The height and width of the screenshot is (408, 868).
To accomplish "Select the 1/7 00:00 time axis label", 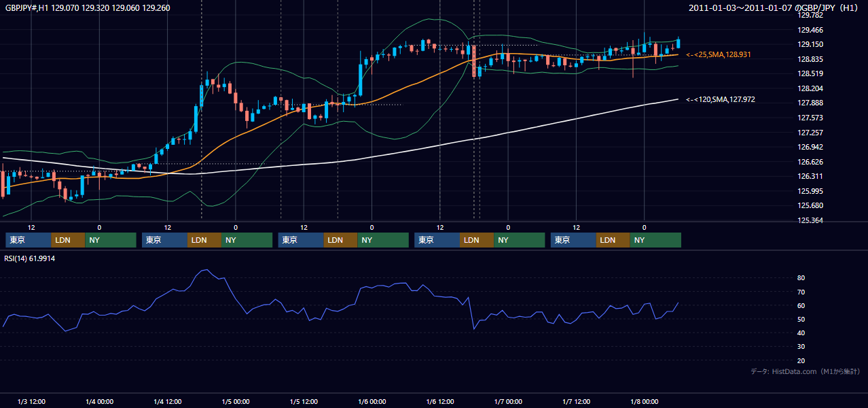I will (508, 402).
